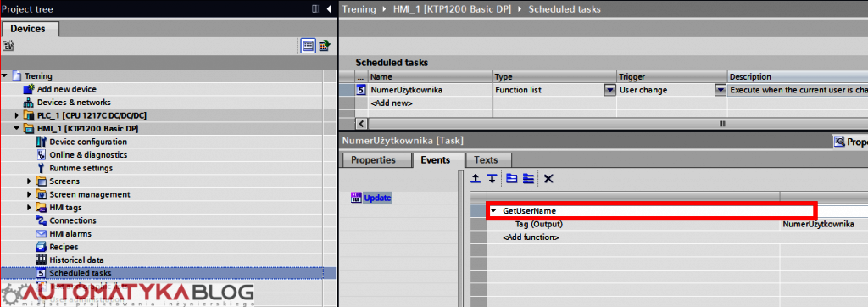
Task: Click the delete X icon in Events toolbar
Action: click(548, 178)
